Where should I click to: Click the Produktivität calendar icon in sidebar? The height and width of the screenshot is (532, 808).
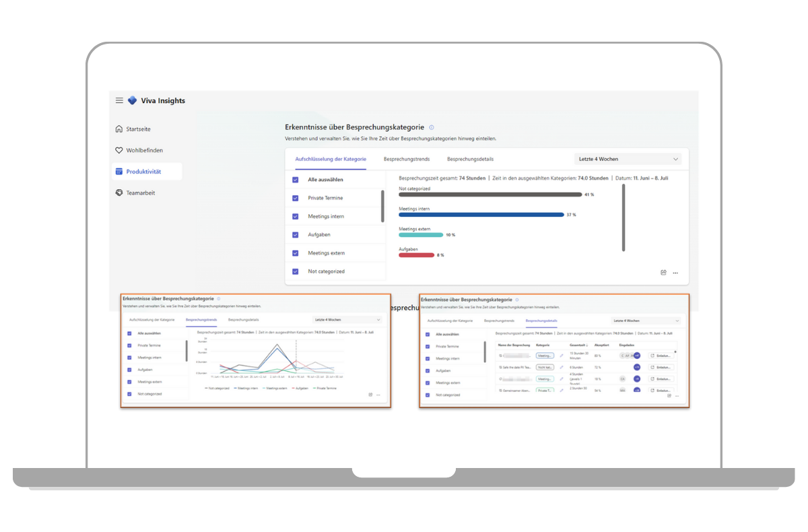click(x=119, y=172)
